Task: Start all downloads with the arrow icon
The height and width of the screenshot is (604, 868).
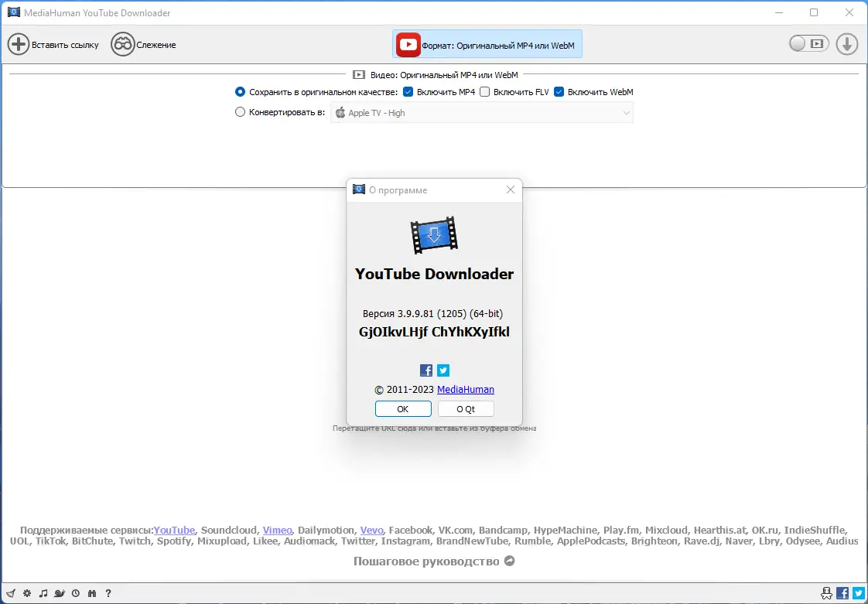Action: [x=846, y=44]
